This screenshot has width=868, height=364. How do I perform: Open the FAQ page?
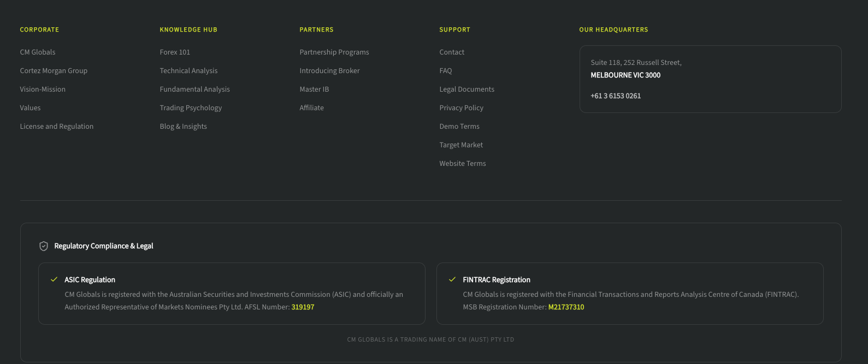[x=446, y=70]
